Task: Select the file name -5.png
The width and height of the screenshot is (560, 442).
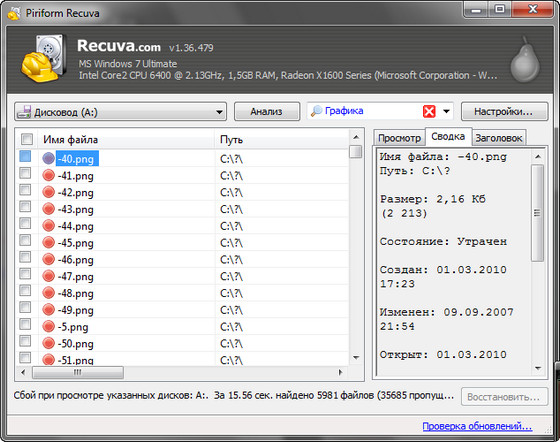Action: (73, 327)
